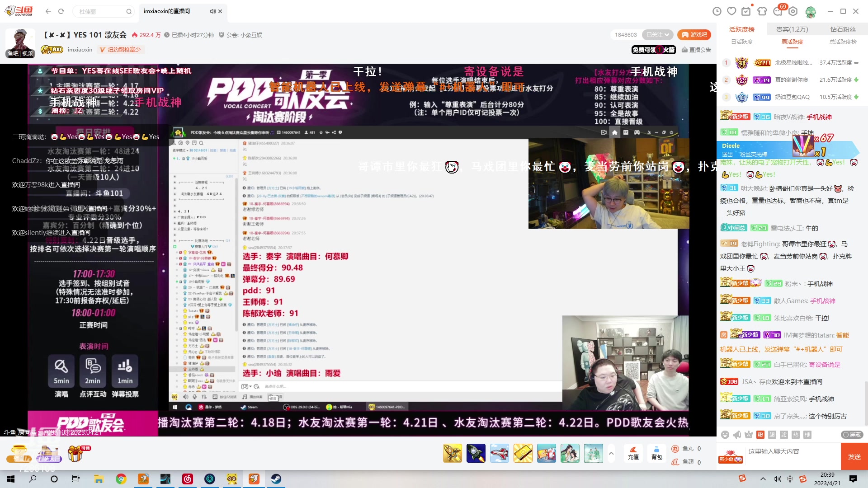Viewport: 868px width, 488px height.
Task: Expand hidden system tray icons
Action: [x=763, y=479]
